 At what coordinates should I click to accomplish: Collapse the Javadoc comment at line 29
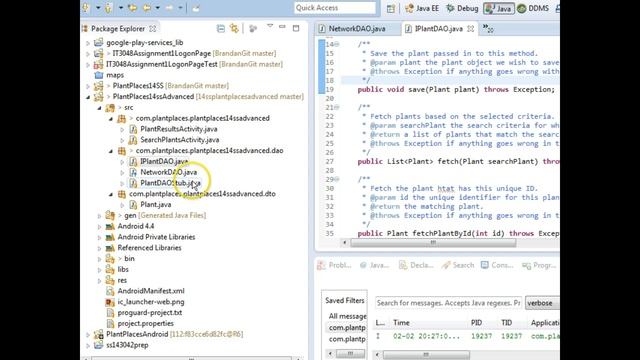pyautogui.click(x=336, y=179)
